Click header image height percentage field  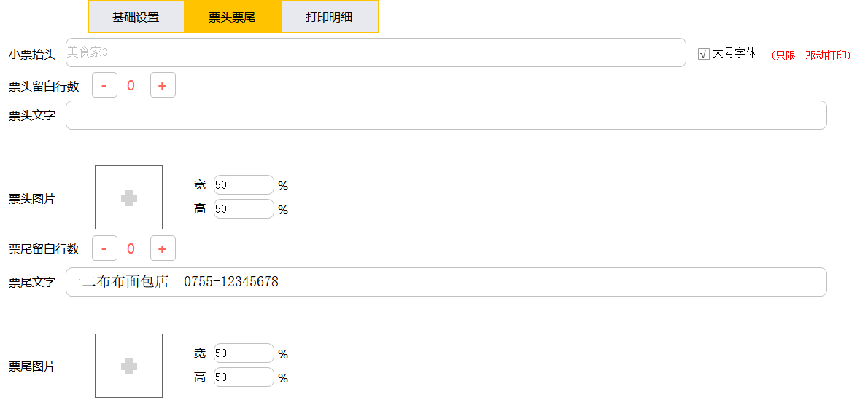(244, 209)
